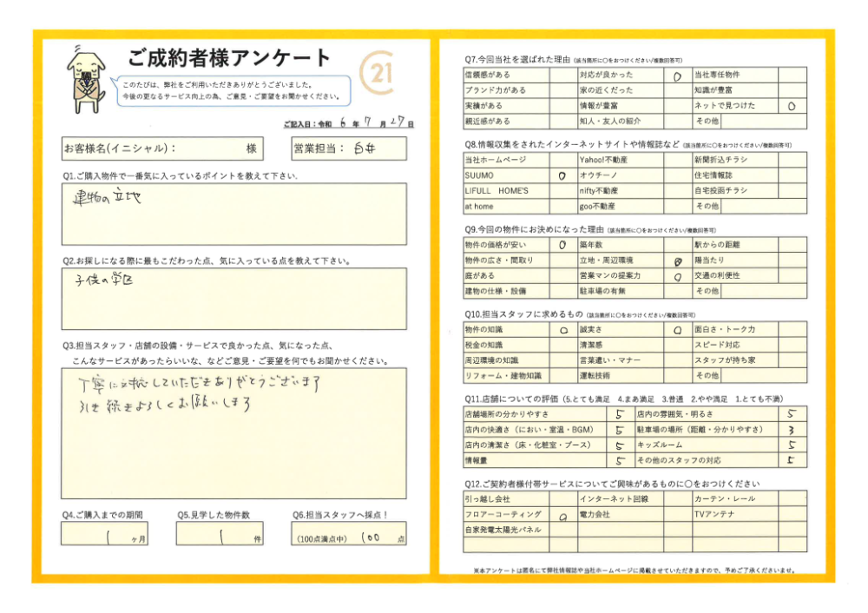Tick the フロアコーティング checkbox in Q12
The height and width of the screenshot is (613, 868).
(x=562, y=515)
